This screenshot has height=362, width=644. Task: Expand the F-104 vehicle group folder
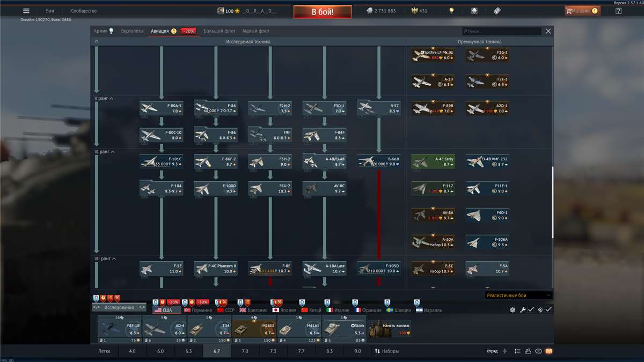[162, 188]
